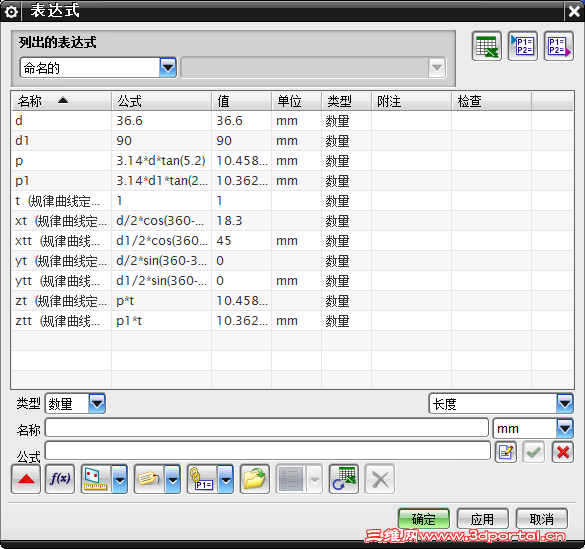The width and height of the screenshot is (585, 549).
Task: Sort by the 公式 column header
Action: click(162, 101)
